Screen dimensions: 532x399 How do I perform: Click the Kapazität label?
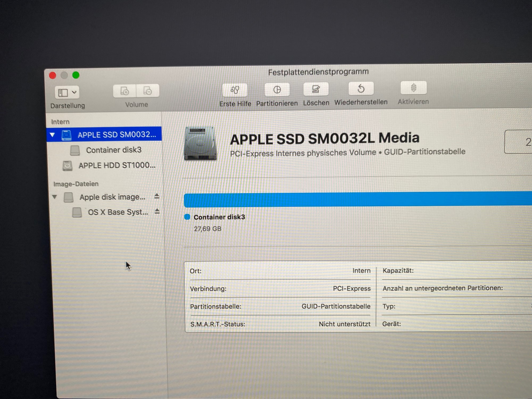tap(398, 271)
